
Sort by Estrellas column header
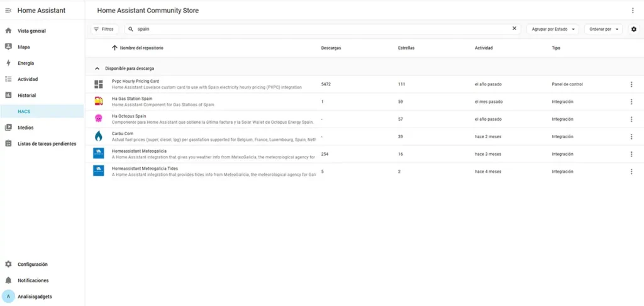(x=406, y=48)
